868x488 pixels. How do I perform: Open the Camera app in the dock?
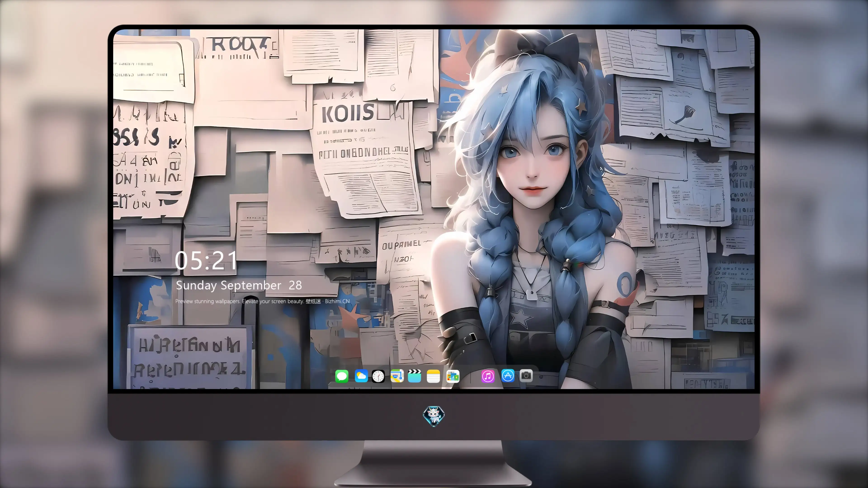[526, 375]
